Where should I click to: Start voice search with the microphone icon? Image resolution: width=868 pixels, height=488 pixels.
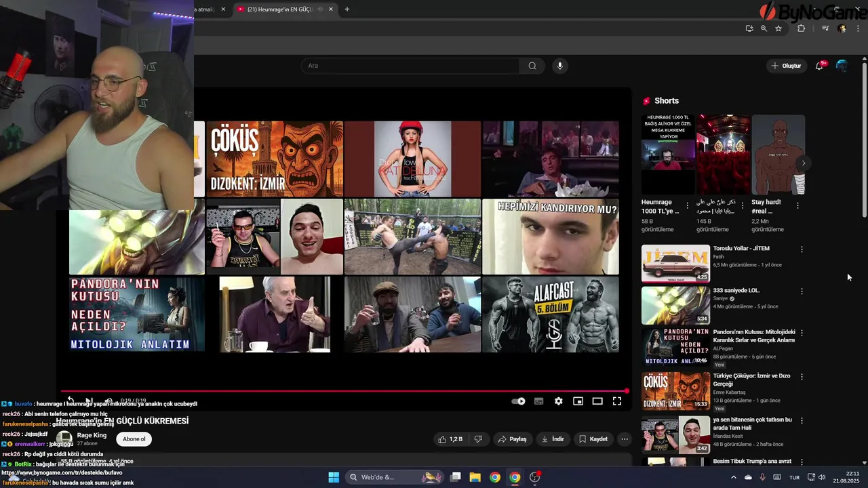(x=559, y=66)
